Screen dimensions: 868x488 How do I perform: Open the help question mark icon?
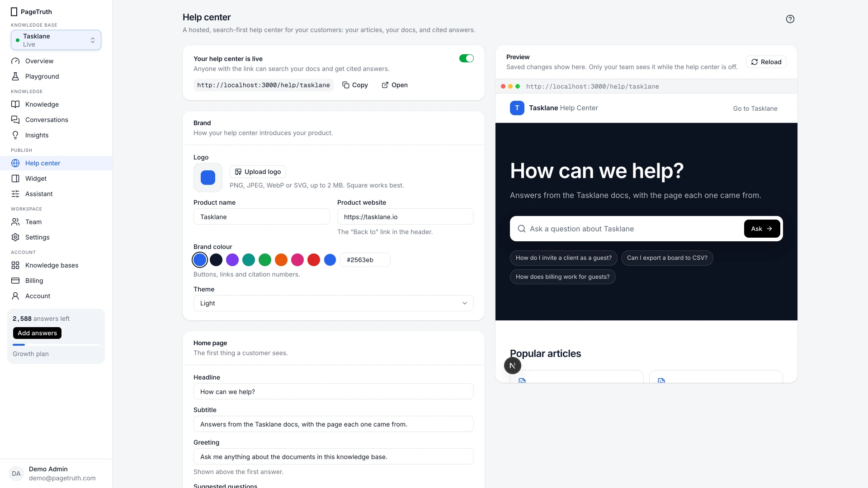tap(790, 19)
